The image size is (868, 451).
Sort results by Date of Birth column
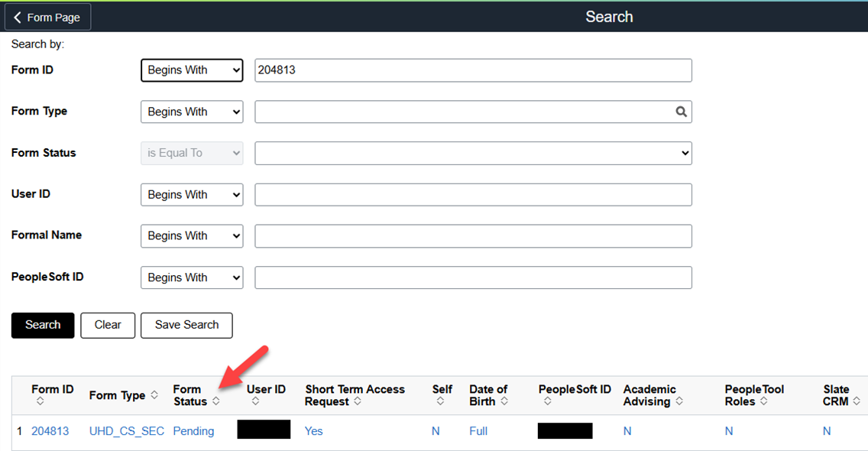click(x=504, y=401)
